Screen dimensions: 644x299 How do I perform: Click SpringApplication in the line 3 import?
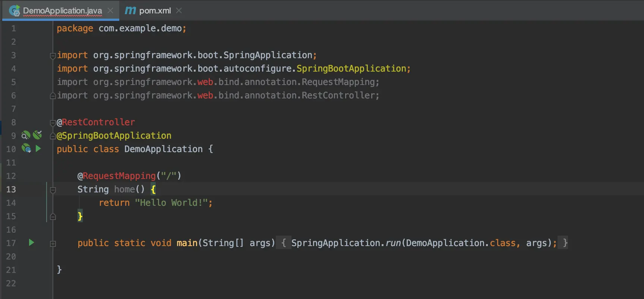click(268, 55)
